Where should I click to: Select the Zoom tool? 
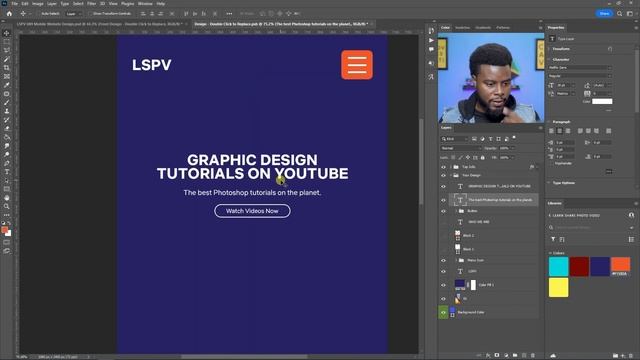(7, 207)
